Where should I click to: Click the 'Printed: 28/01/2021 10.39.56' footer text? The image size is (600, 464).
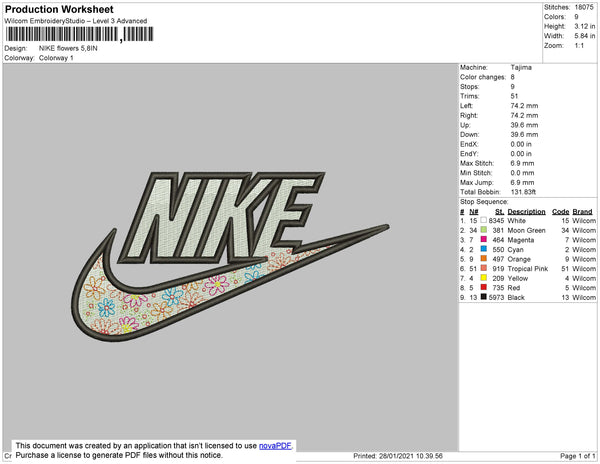tap(398, 456)
